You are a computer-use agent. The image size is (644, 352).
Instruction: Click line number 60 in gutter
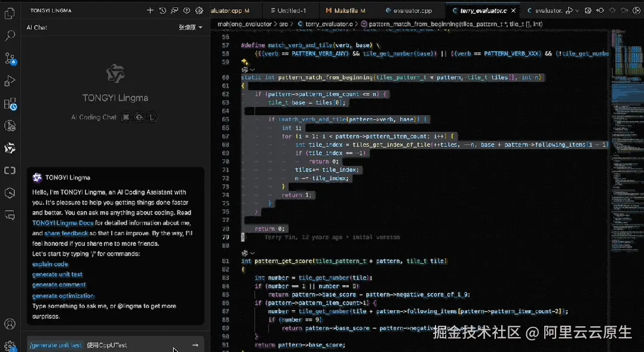(x=225, y=77)
